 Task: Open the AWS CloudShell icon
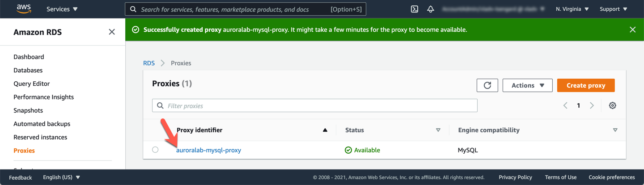[x=415, y=9]
